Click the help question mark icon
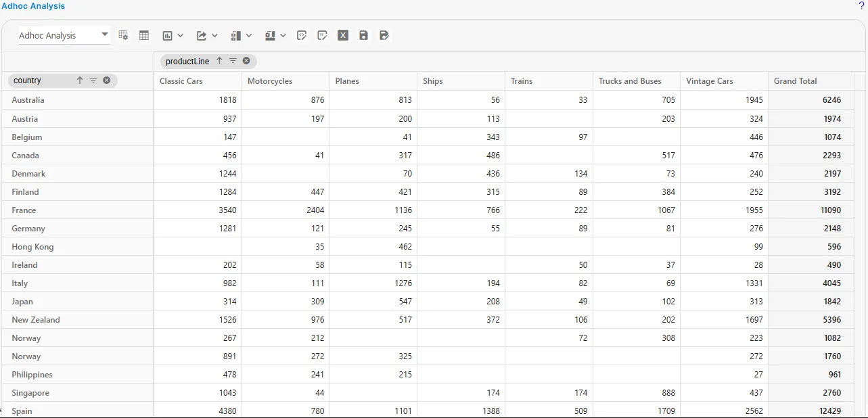This screenshot has width=868, height=418. click(861, 6)
